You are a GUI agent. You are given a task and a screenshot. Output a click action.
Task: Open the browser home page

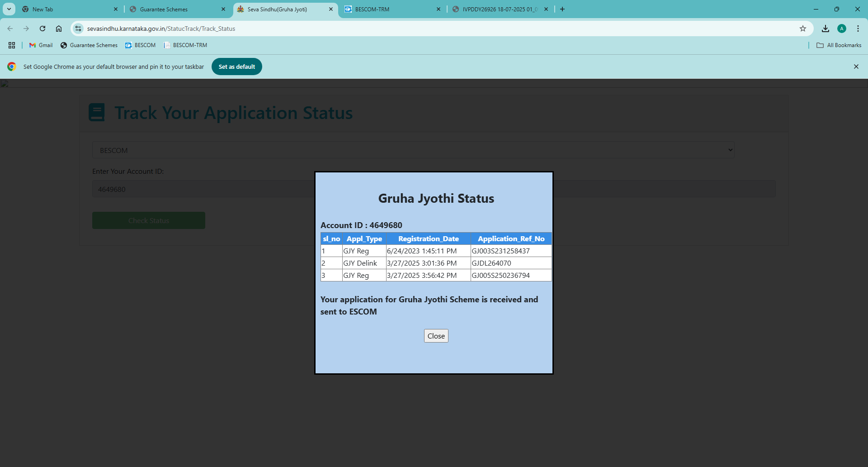tap(59, 29)
